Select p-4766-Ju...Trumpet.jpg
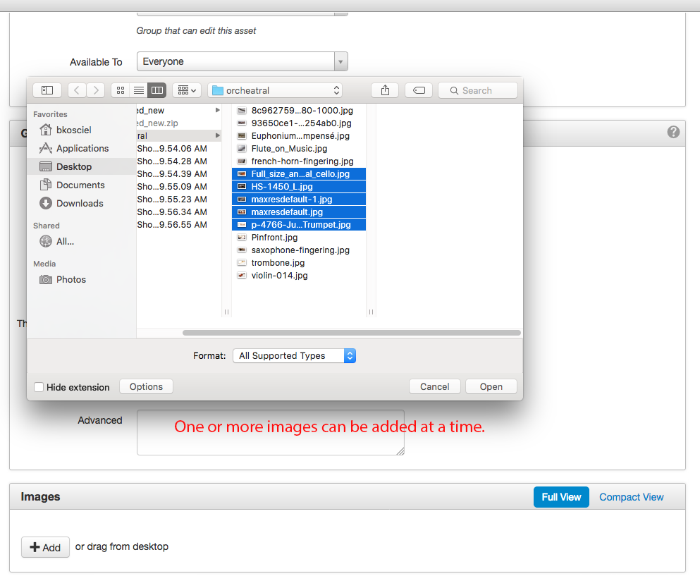Viewport: 700px width, 588px height. (299, 225)
